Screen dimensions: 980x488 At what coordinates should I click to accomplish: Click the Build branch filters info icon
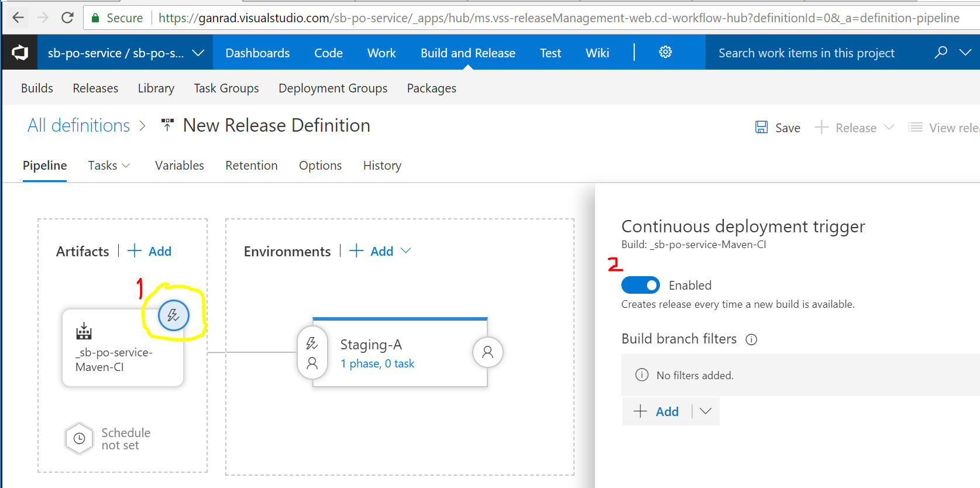pyautogui.click(x=752, y=339)
